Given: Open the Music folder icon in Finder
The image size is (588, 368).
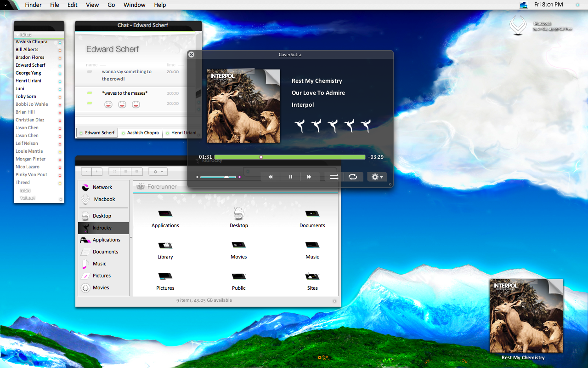Looking at the screenshot, I should pyautogui.click(x=312, y=245).
